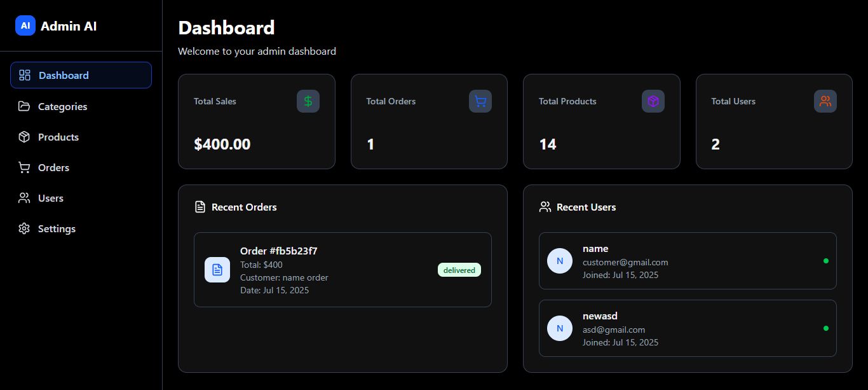Click the delivered status badge

click(x=459, y=270)
